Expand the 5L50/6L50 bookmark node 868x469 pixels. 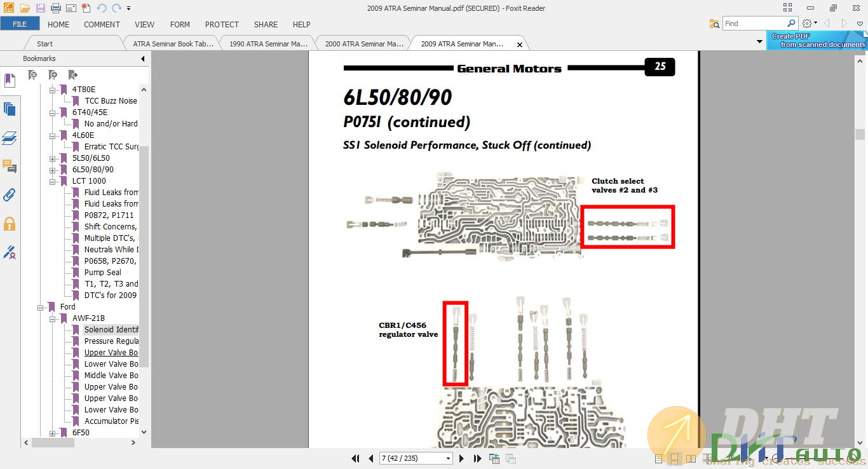(x=53, y=158)
